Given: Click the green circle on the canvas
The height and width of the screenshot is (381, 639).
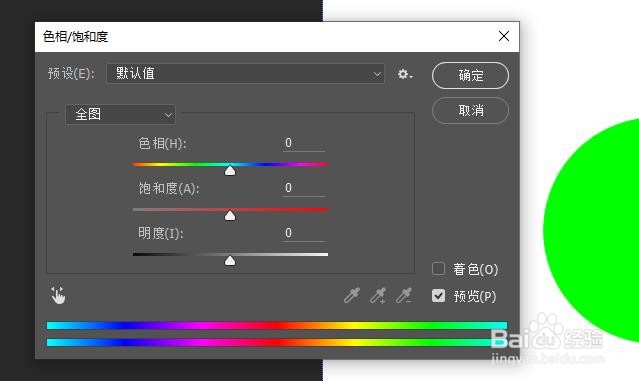Looking at the screenshot, I should (591, 230).
